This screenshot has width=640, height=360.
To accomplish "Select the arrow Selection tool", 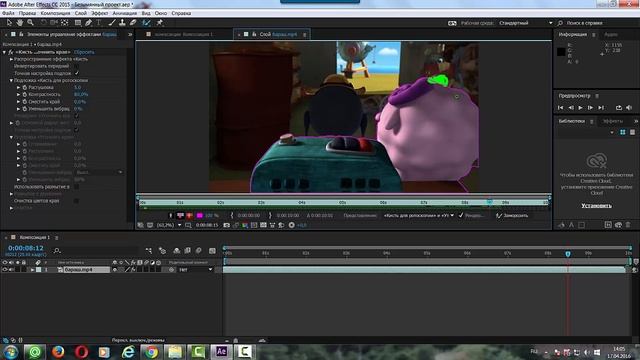I will (x=9, y=23).
